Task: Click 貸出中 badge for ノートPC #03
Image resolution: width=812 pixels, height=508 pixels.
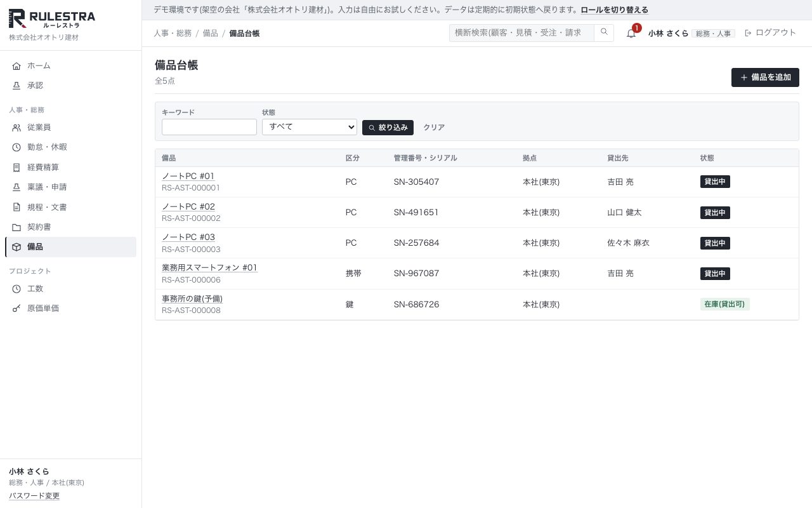Action: [715, 243]
